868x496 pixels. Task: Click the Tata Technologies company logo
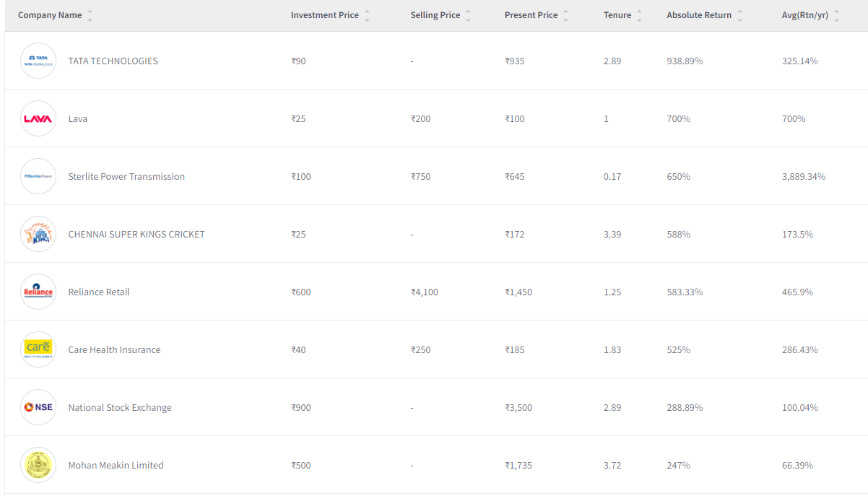[x=38, y=61]
